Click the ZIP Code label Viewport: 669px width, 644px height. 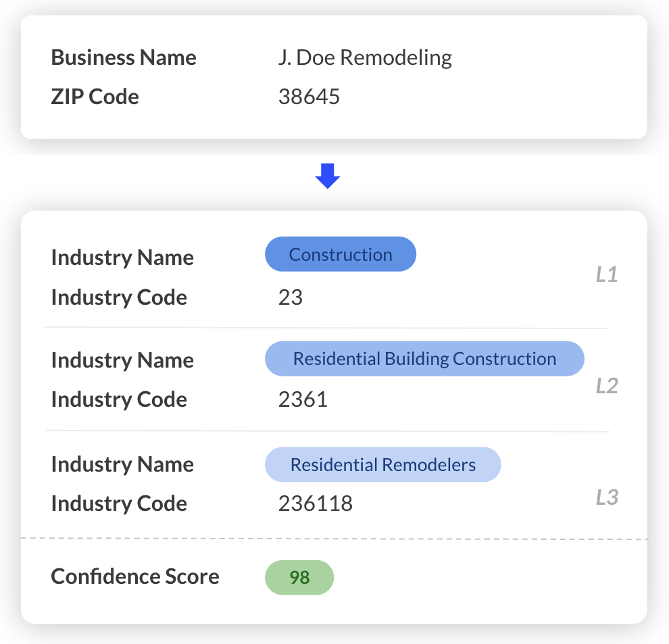(x=95, y=97)
